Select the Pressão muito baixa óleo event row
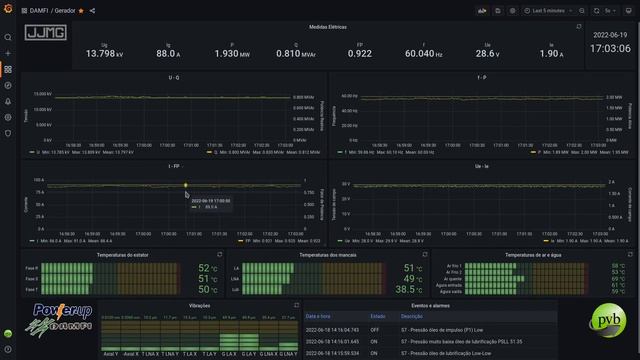The image size is (640, 360). coord(430,342)
